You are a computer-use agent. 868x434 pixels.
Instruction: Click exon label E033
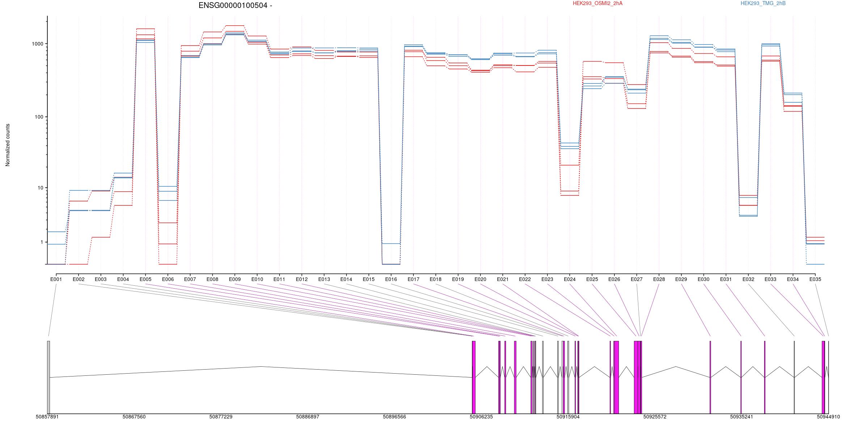pos(770,279)
